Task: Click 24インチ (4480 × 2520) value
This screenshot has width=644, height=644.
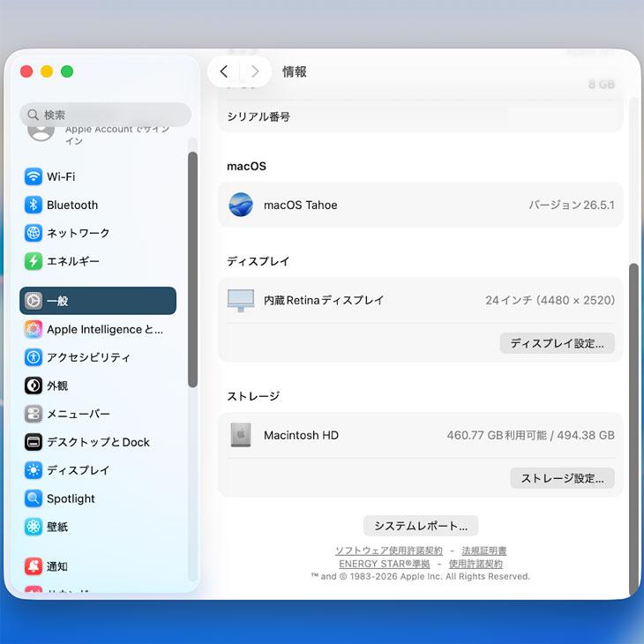Action: (x=550, y=300)
